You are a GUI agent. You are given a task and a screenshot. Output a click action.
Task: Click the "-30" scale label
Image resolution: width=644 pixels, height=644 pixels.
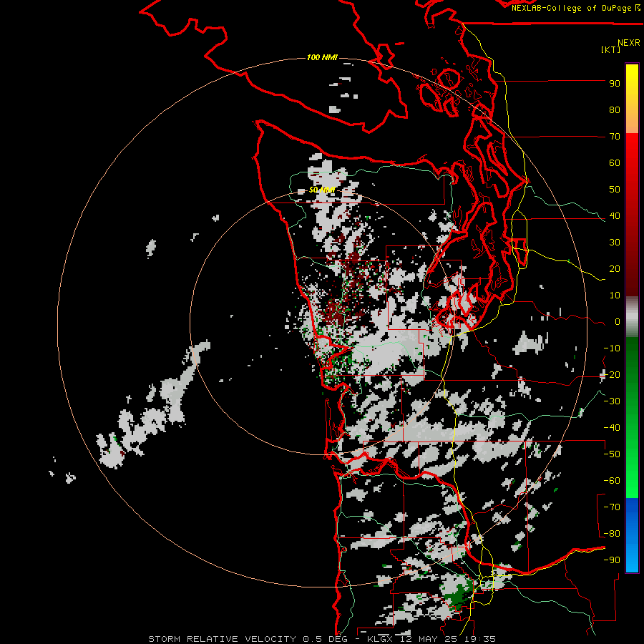click(x=612, y=401)
